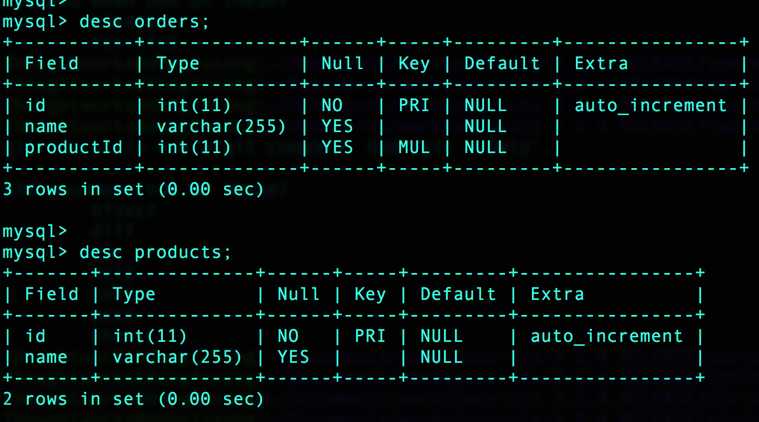This screenshot has height=422, width=759.
Task: Click the 'desc orders;' command text
Action: [x=144, y=22]
